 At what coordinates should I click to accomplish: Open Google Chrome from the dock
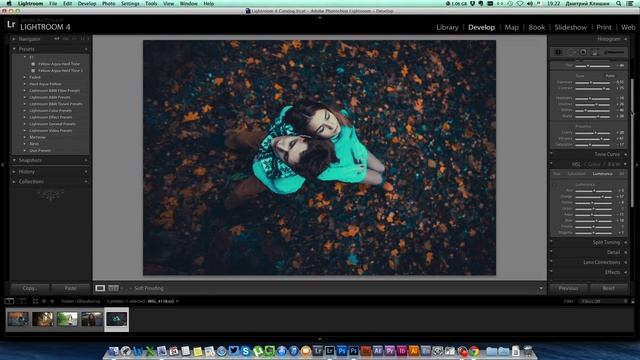tap(474, 351)
